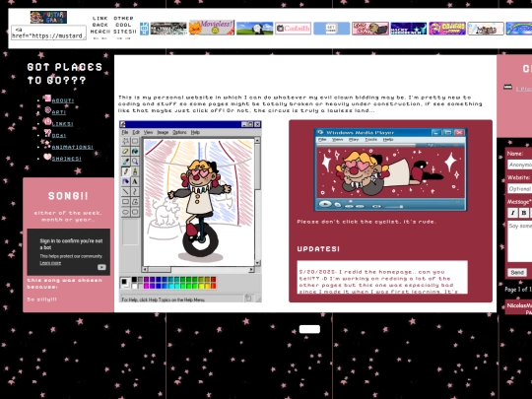Open the Animations! page link
Viewport: 532px width, 399px height.
coord(73,147)
